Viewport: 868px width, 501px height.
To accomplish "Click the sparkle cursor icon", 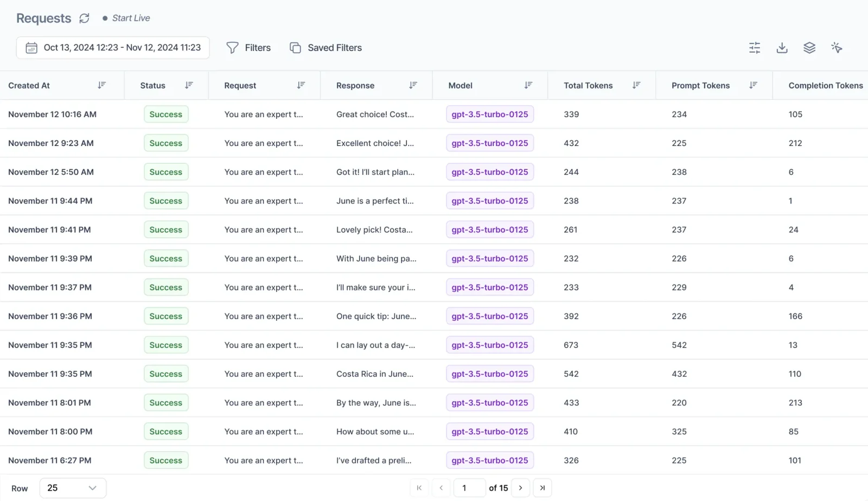I will tap(836, 48).
